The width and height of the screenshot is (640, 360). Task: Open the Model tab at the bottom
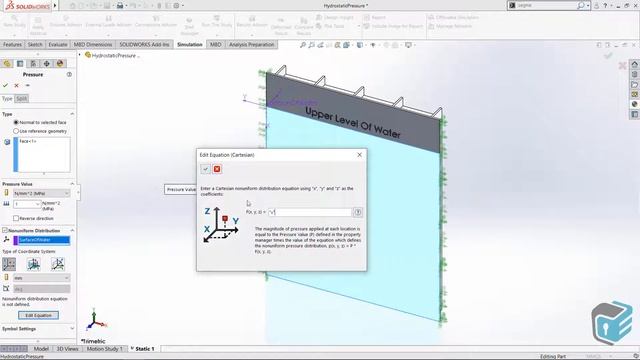41,349
